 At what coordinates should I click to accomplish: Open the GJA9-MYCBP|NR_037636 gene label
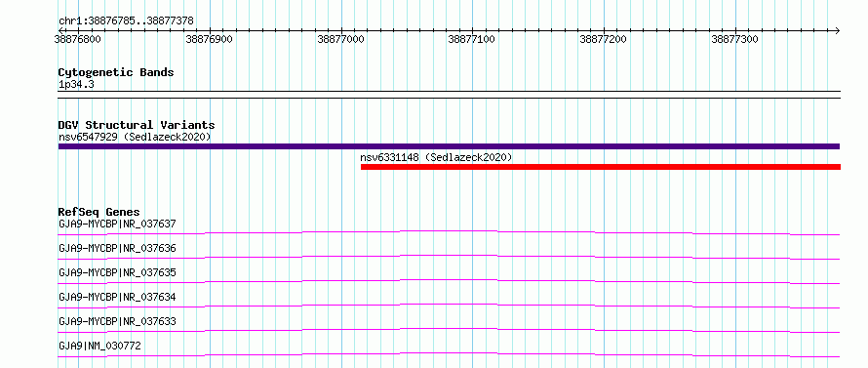[117, 248]
